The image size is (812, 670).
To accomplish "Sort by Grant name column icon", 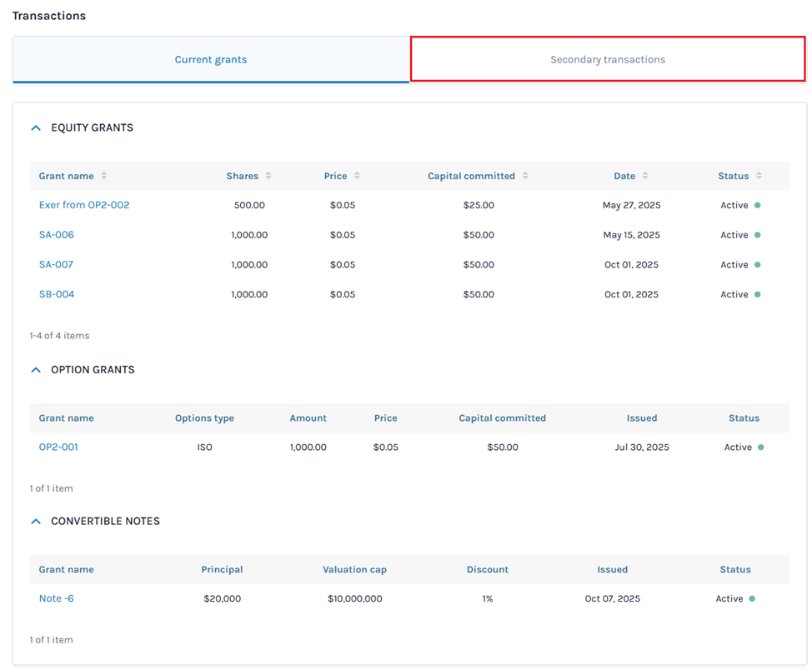I will (103, 176).
